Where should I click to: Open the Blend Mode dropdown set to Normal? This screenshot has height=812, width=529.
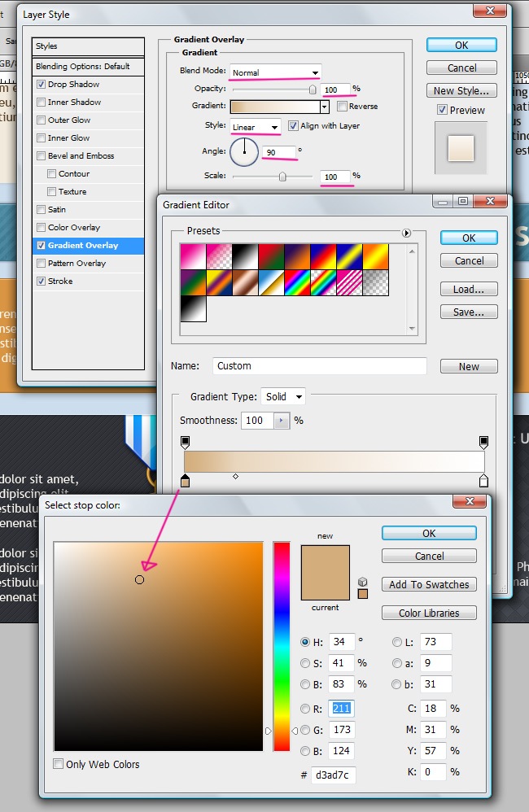pos(275,72)
